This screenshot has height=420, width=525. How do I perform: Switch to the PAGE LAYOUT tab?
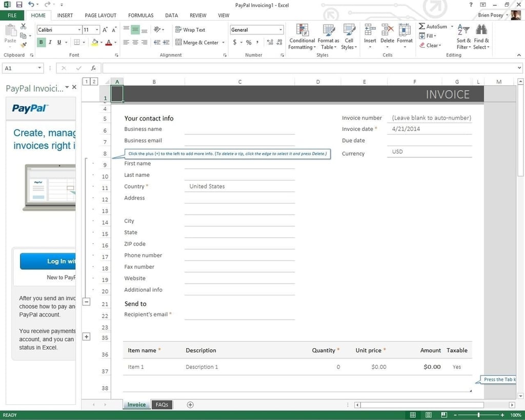coord(100,15)
